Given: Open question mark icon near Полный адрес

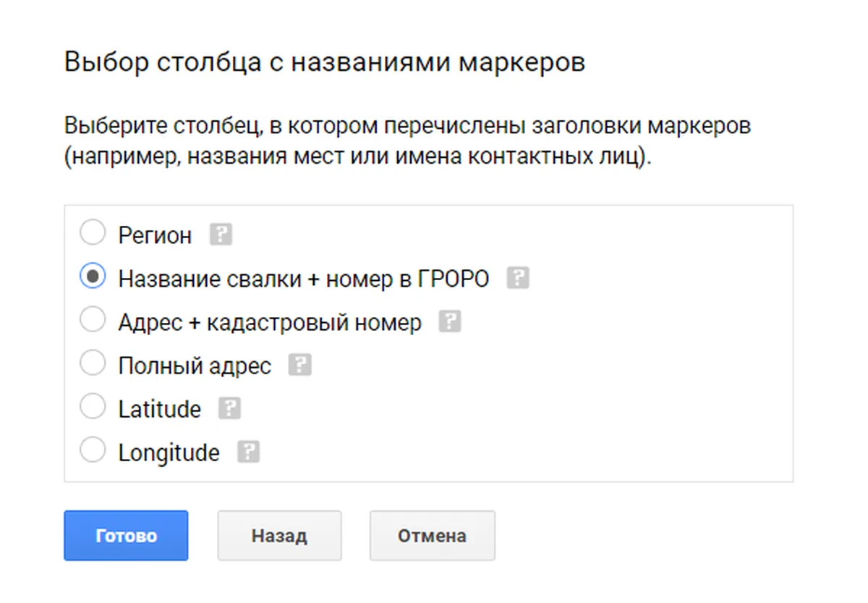Looking at the screenshot, I should (x=299, y=366).
